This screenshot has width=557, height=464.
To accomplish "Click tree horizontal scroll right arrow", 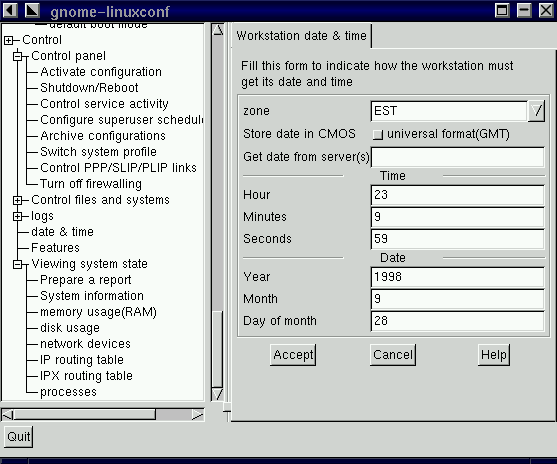I will pyautogui.click(x=198, y=415).
